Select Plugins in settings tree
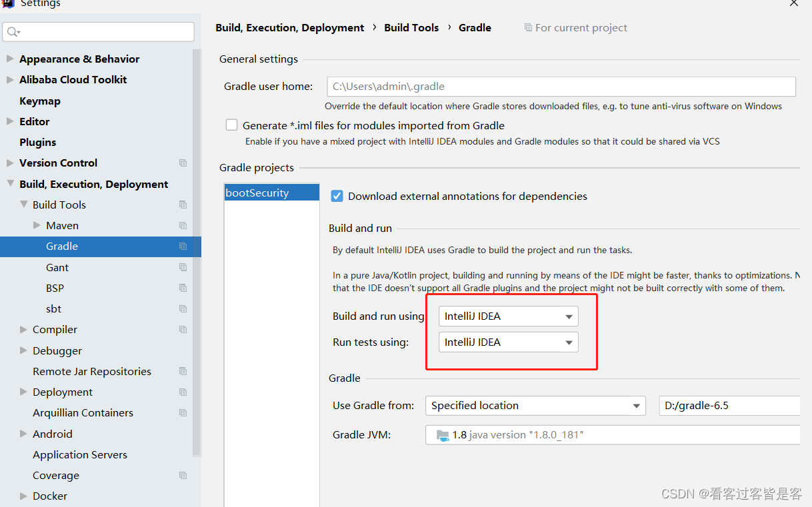This screenshot has width=812, height=507. (38, 142)
